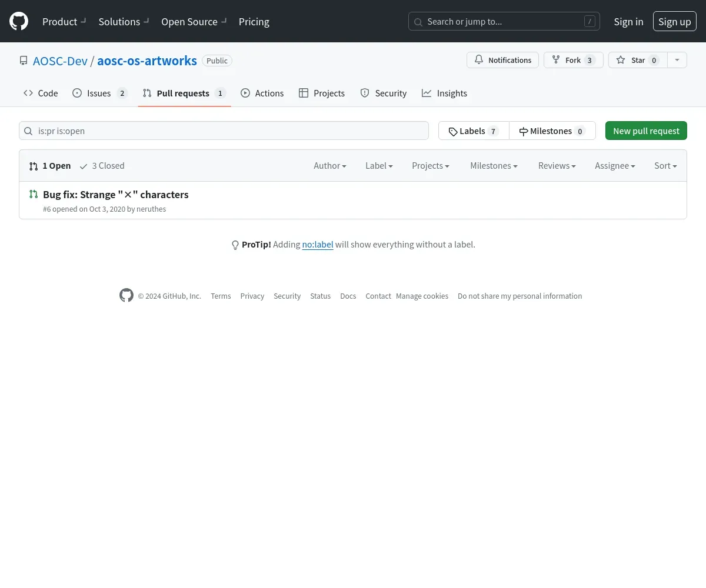Switch to the Code tab
706x588 pixels.
[x=41, y=93]
